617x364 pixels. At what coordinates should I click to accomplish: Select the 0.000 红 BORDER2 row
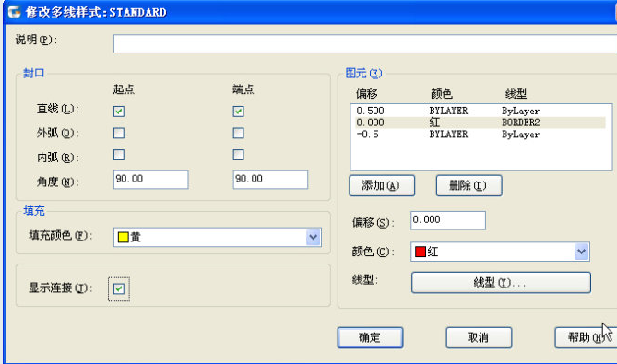coord(481,123)
